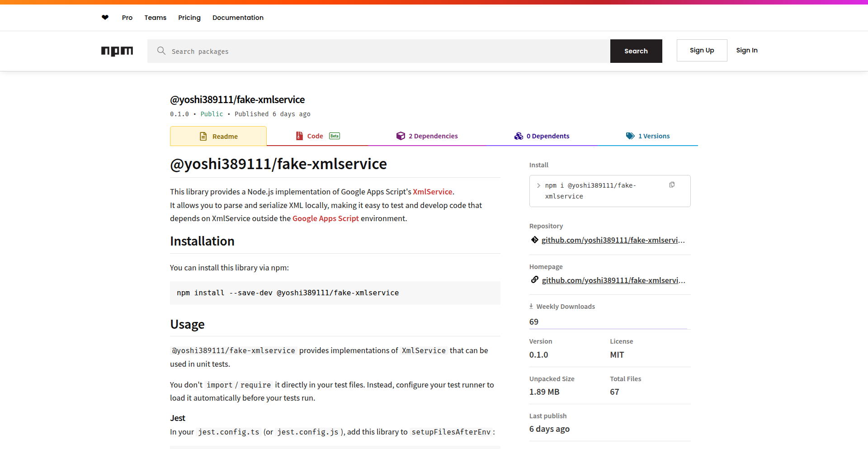Open the XmlService link in readme
Screen dimensions: 868x449
click(x=433, y=192)
